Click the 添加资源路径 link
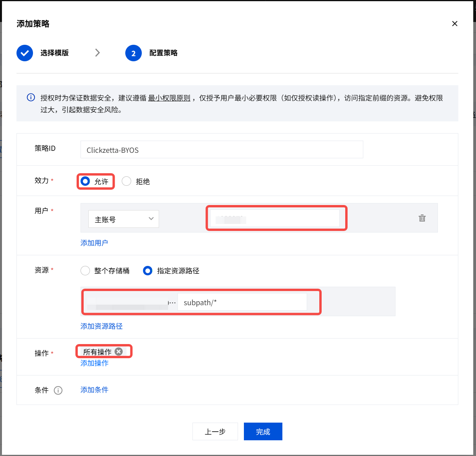476x456 pixels. (x=101, y=326)
